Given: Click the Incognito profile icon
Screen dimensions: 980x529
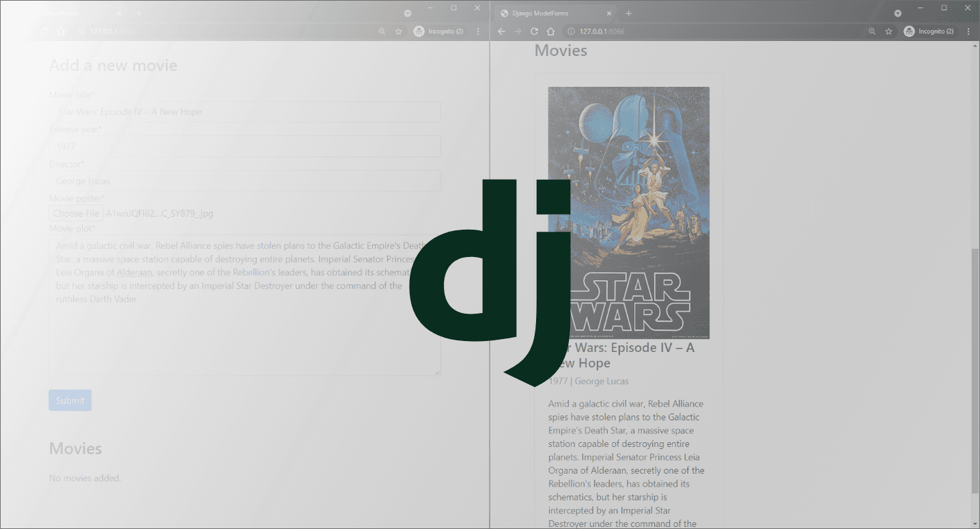Looking at the screenshot, I should tap(909, 31).
